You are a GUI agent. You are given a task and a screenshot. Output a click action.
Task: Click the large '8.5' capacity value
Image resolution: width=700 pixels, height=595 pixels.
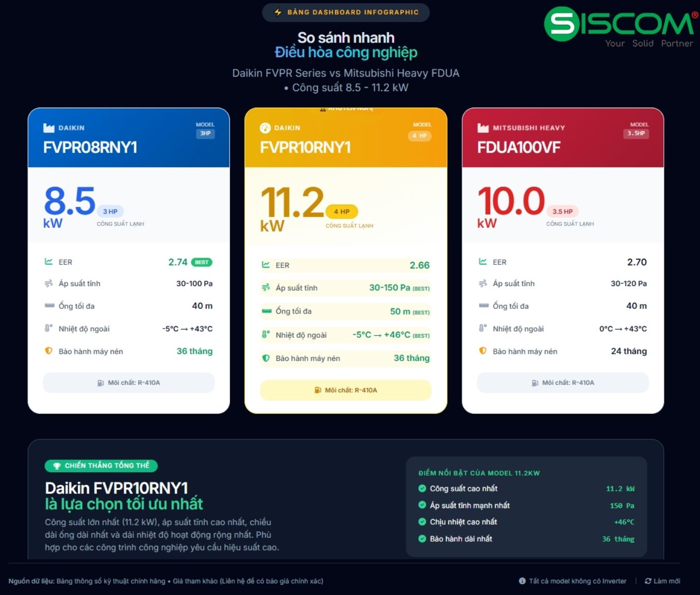(70, 201)
